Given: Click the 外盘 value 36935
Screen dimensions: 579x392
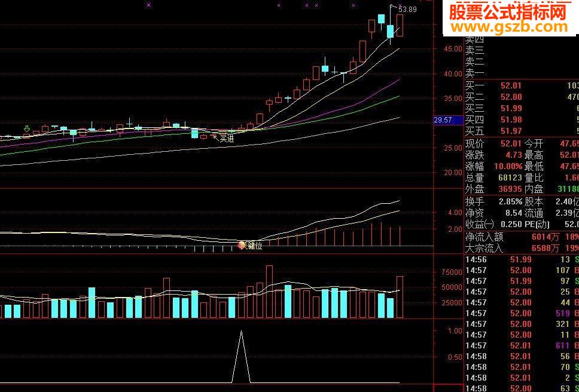Looking at the screenshot, I should [x=510, y=189].
